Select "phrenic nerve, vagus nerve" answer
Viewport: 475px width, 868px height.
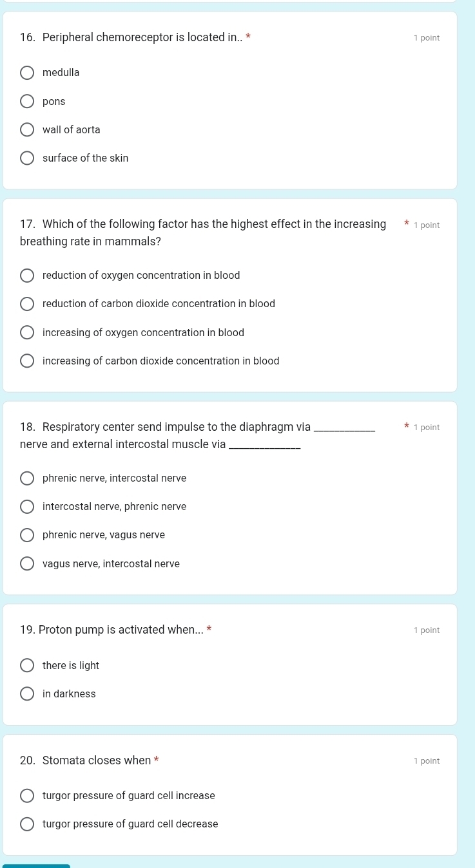[27, 535]
